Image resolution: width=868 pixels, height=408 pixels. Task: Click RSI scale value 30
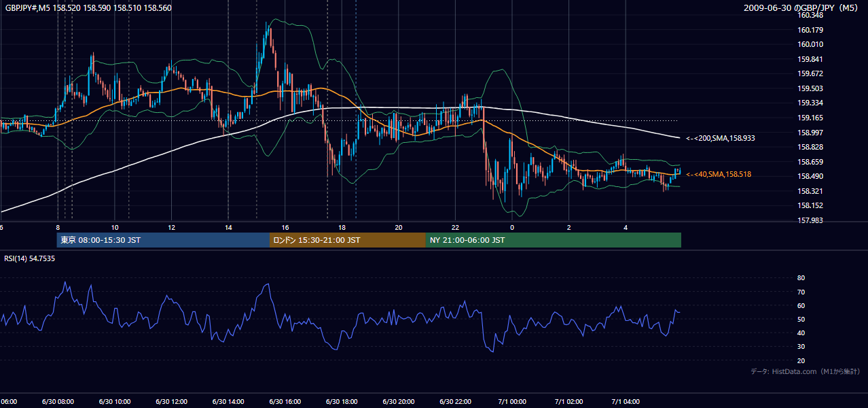[x=801, y=347]
